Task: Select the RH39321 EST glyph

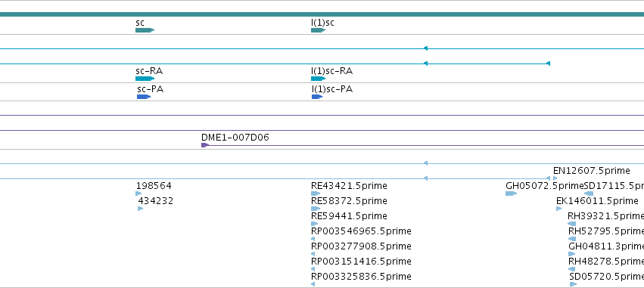Action: pos(571,224)
